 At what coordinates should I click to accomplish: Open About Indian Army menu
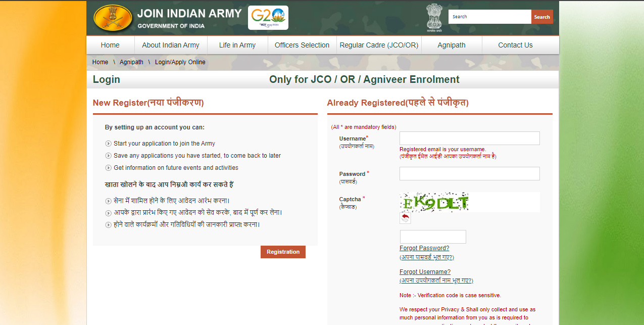171,45
